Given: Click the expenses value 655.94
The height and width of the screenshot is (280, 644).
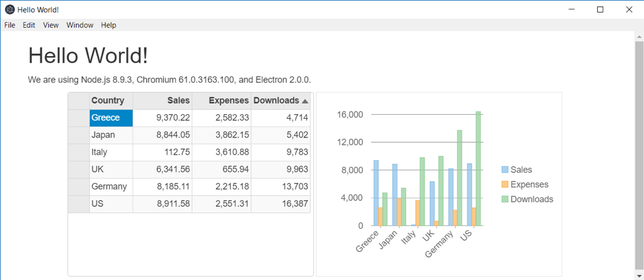Looking at the screenshot, I should click(221, 170).
